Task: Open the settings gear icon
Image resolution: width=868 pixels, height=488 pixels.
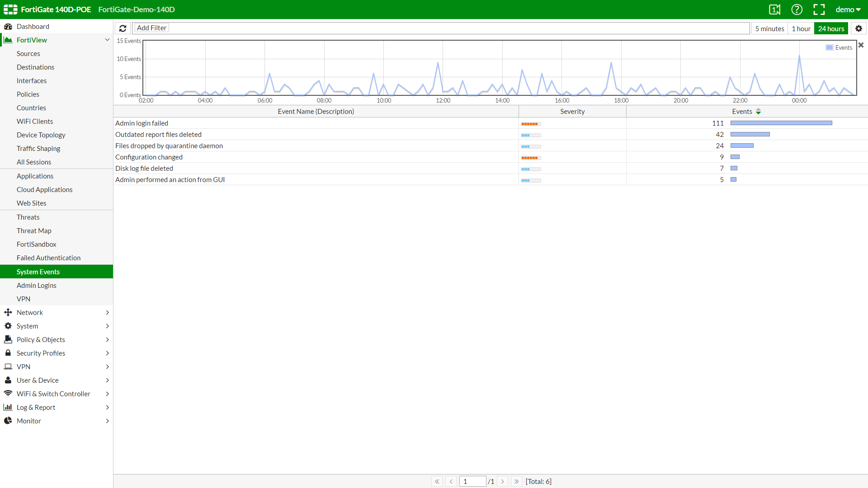Action: point(859,28)
